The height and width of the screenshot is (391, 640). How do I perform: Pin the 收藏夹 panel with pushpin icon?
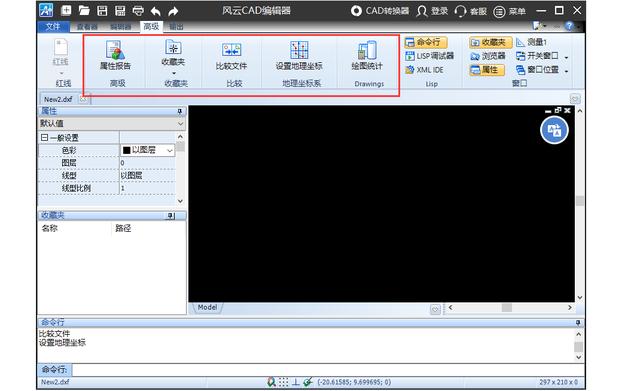171,215
